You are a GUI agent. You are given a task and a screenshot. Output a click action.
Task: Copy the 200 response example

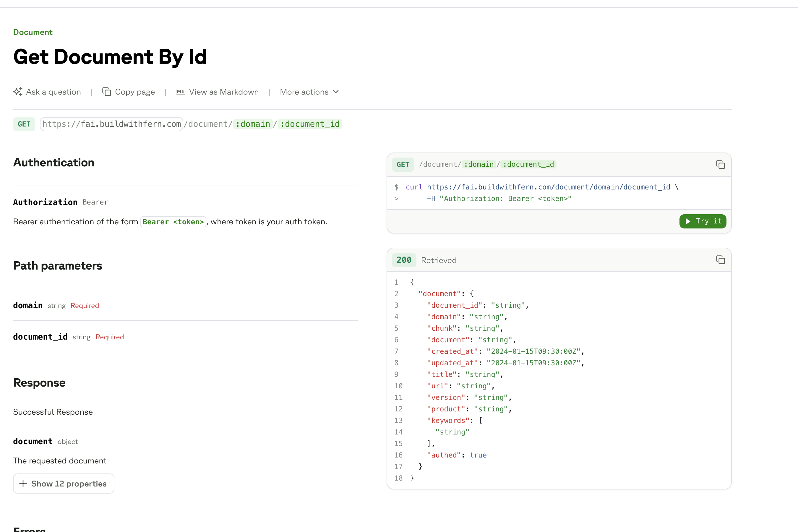pos(720,260)
